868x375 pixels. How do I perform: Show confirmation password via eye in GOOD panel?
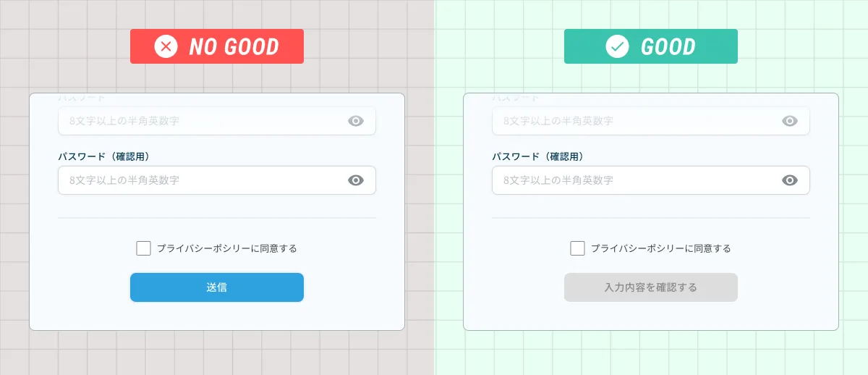tap(790, 180)
